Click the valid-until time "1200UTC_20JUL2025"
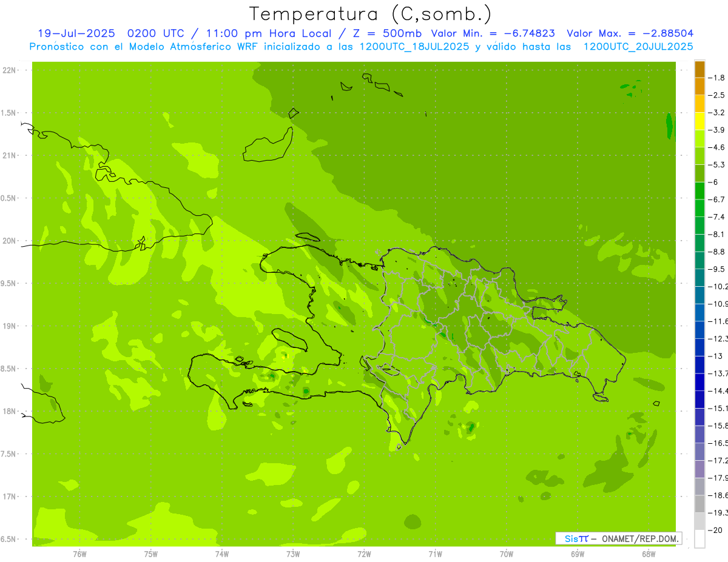This screenshot has width=728, height=562. pyautogui.click(x=638, y=46)
